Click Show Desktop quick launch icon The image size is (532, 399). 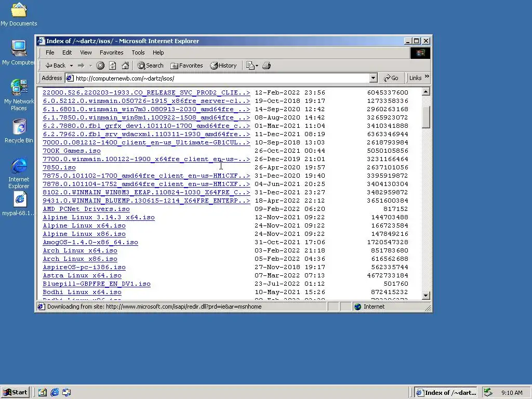pyautogui.click(x=43, y=393)
